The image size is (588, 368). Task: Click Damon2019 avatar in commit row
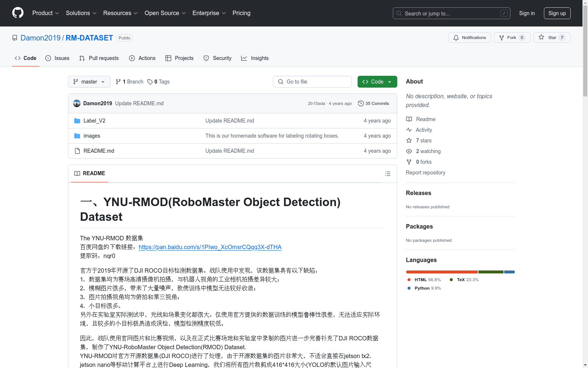click(77, 103)
